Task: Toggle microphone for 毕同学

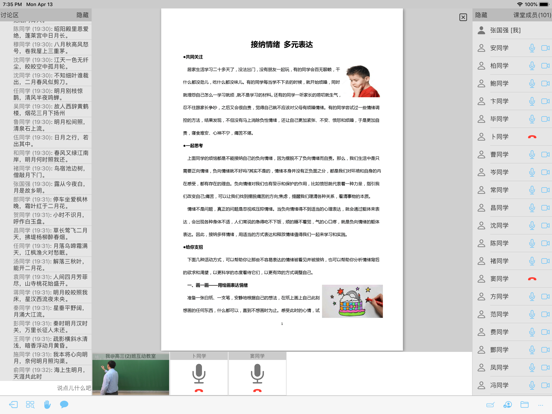Action: [x=532, y=119]
